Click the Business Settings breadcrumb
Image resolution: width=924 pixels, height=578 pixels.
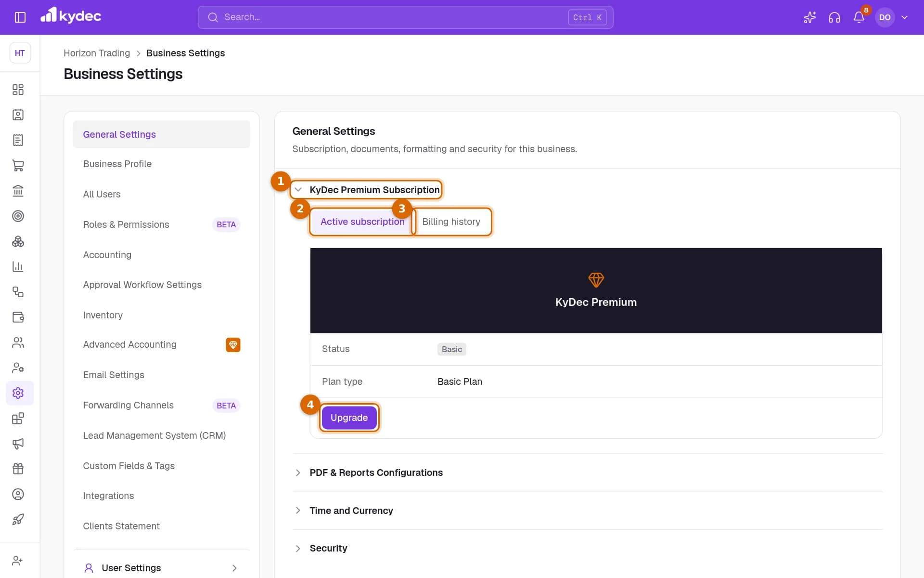[185, 53]
